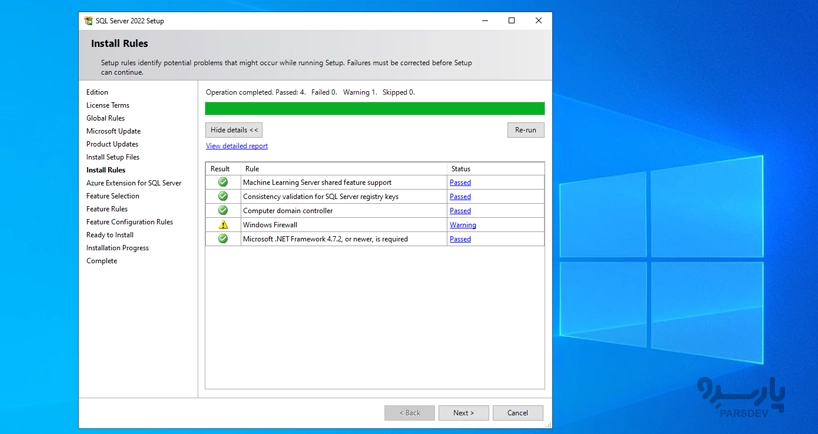Click the SQL Server Setup title bar icon
This screenshot has width=818, height=434.
[x=89, y=20]
